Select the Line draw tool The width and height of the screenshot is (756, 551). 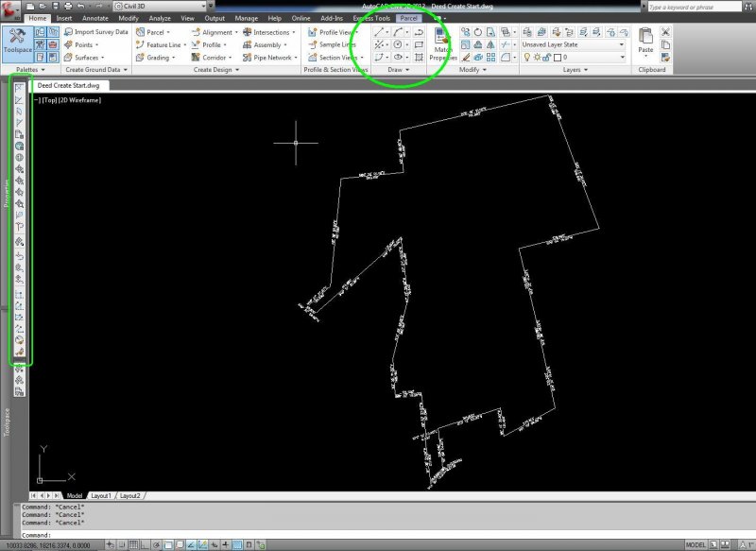[x=379, y=32]
